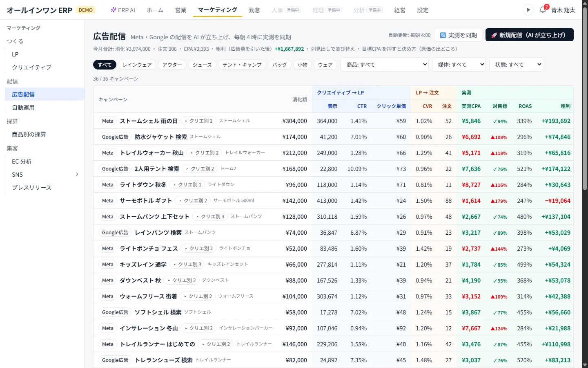
Task: Open the 設定 tab
Action: pos(423,10)
